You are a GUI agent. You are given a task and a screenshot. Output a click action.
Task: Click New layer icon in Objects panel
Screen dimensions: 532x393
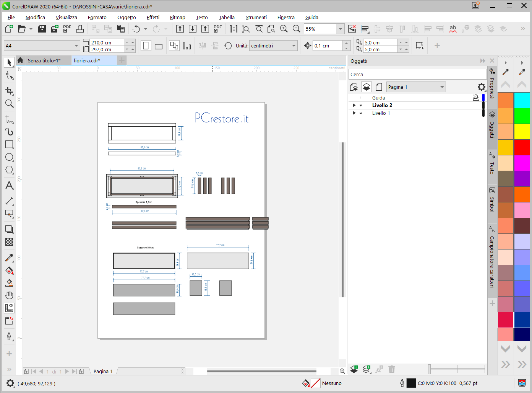click(x=354, y=369)
